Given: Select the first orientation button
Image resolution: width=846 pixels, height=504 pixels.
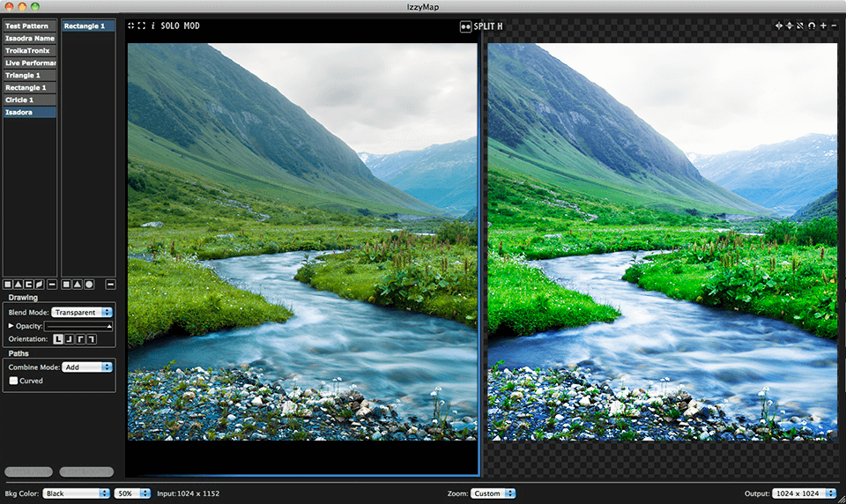Looking at the screenshot, I should (59, 339).
